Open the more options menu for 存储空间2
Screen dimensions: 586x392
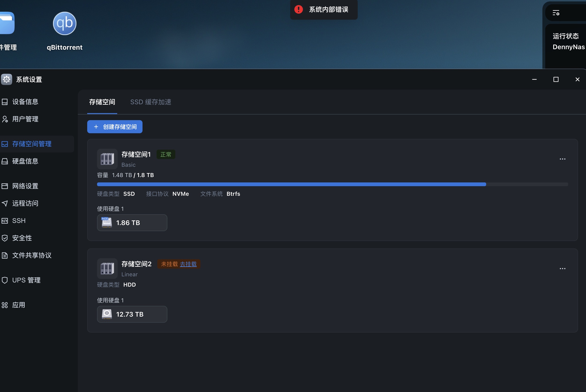(x=562, y=269)
